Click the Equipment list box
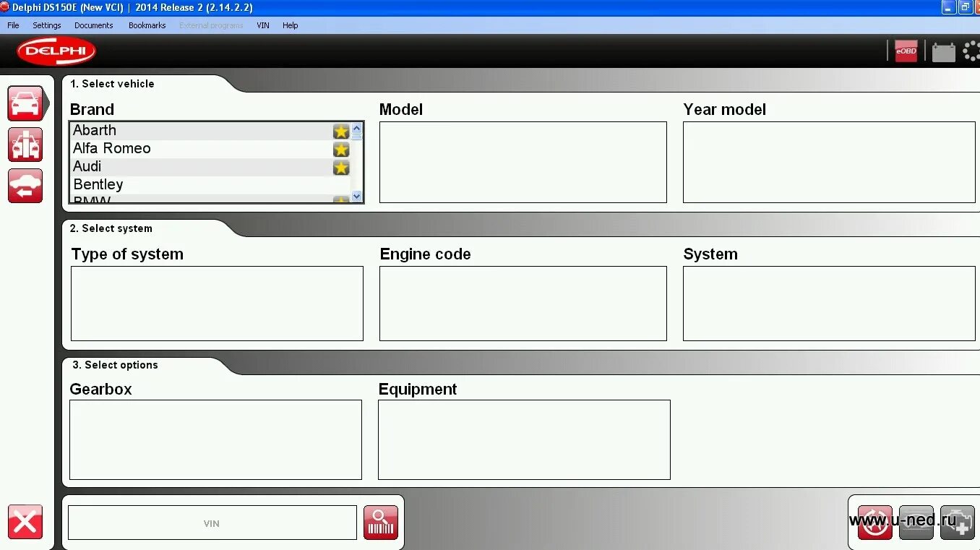980x550 pixels. pyautogui.click(x=524, y=439)
